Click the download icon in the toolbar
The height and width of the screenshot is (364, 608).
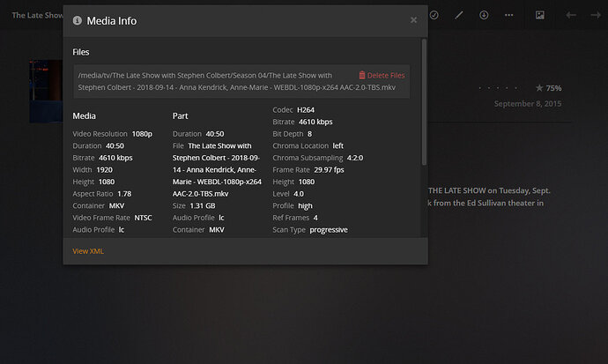tap(484, 15)
